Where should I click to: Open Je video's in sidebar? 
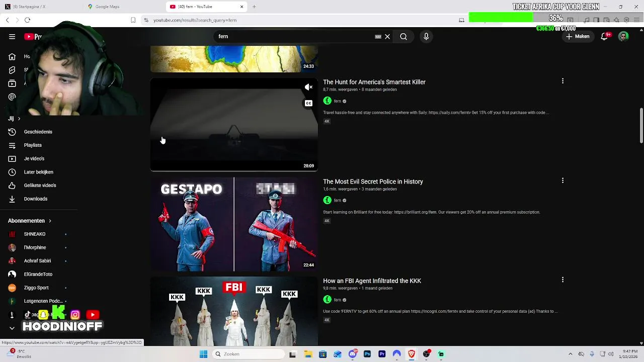click(x=34, y=159)
